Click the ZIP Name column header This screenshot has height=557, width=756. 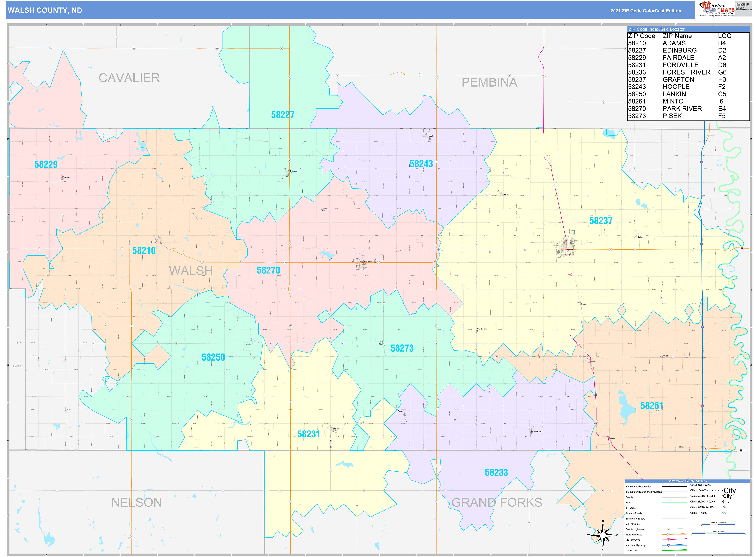point(677,36)
